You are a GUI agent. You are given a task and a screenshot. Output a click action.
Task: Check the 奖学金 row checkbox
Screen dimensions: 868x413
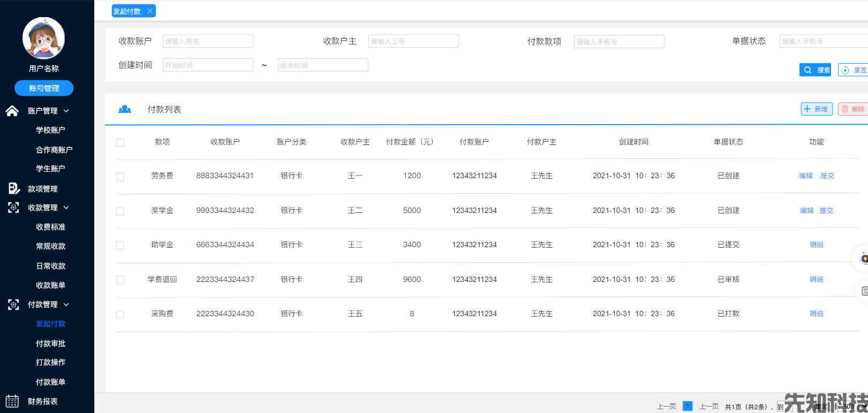pyautogui.click(x=120, y=211)
